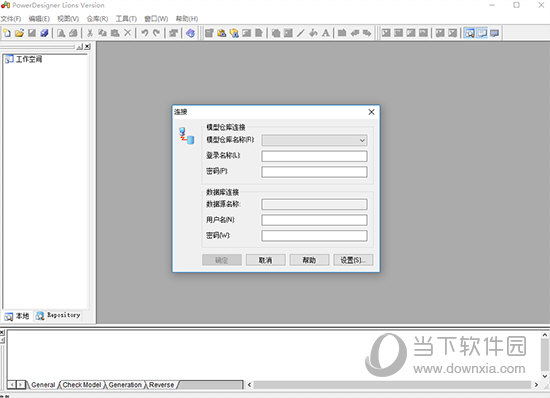
Task: Toggle the Output panel toolbar button
Action: pos(482,33)
